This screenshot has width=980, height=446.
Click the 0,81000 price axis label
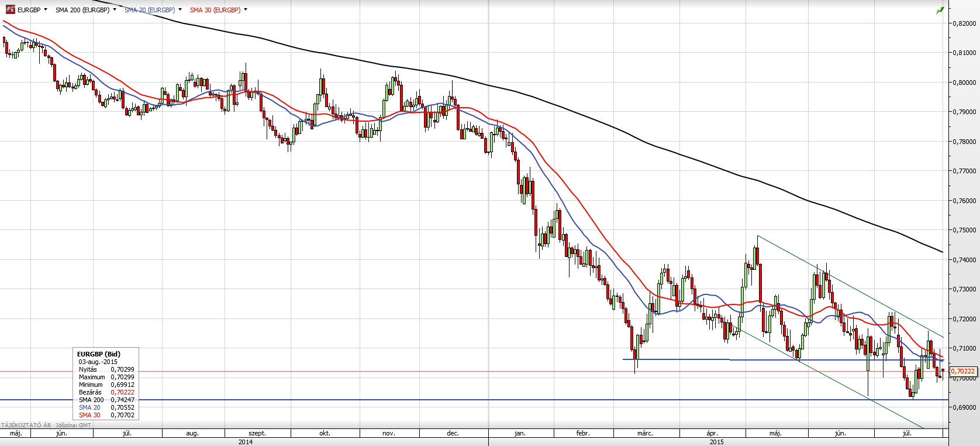tap(964, 53)
